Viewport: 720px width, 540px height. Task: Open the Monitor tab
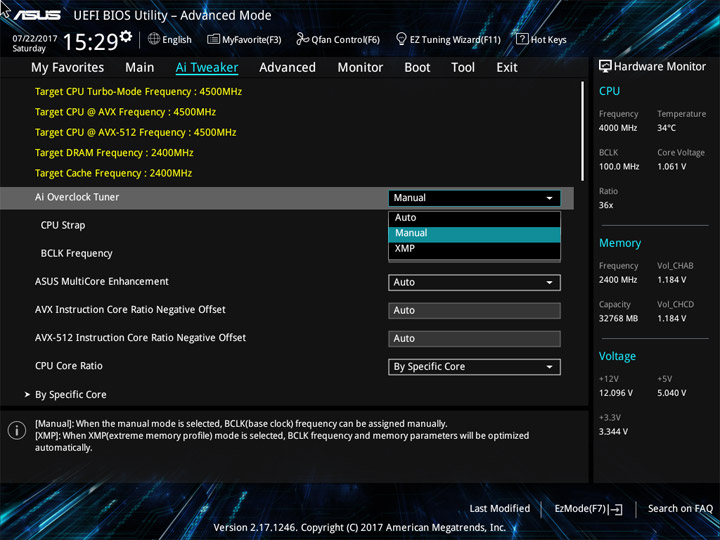[360, 68]
